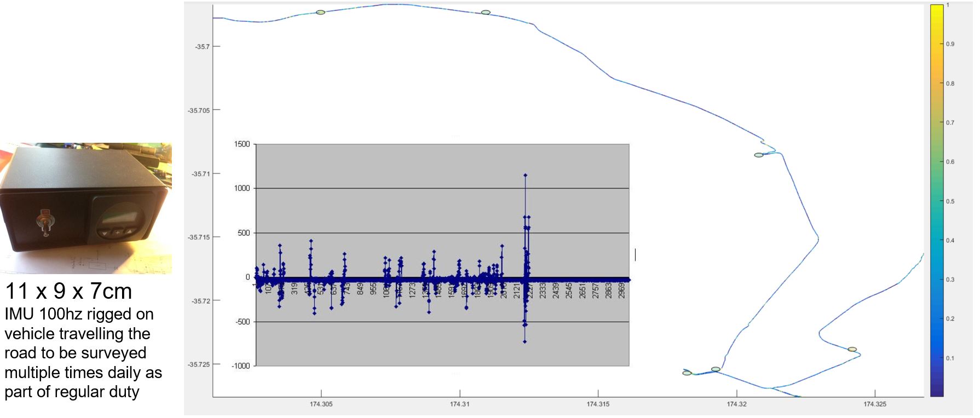The height and width of the screenshot is (418, 980).
Task: Click the -35.725 latitude tick label
Action: (199, 364)
